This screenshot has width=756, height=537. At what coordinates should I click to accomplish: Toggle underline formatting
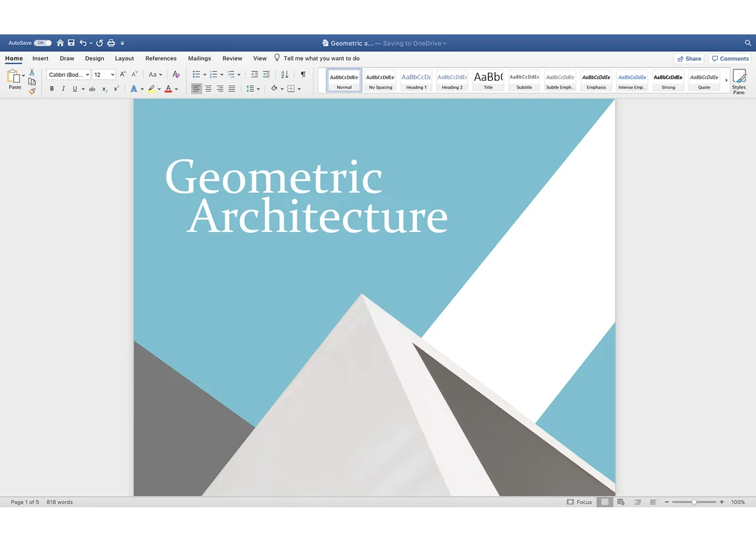pos(75,89)
